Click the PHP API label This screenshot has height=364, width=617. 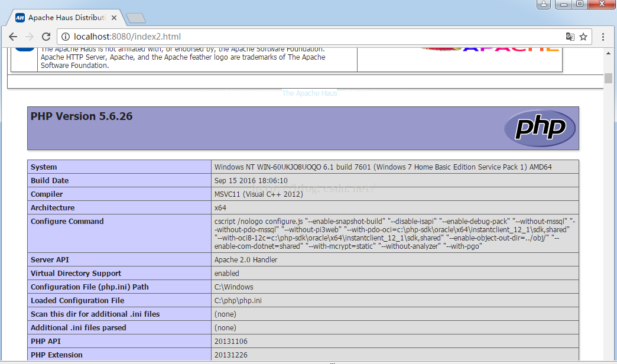click(x=46, y=341)
